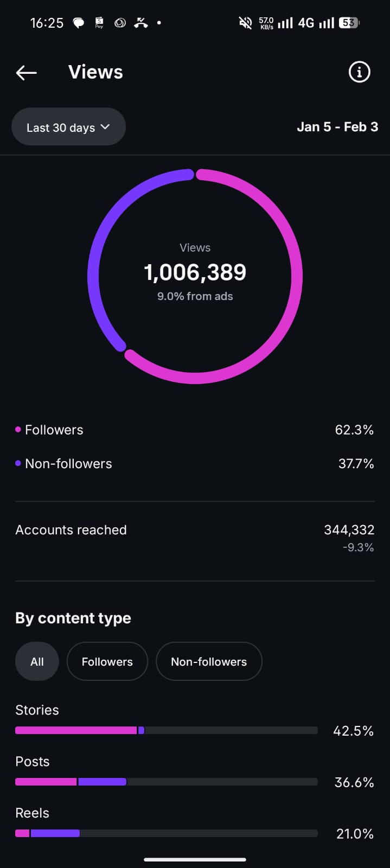
Task: Tap the chevron on date range selector
Action: pos(105,127)
